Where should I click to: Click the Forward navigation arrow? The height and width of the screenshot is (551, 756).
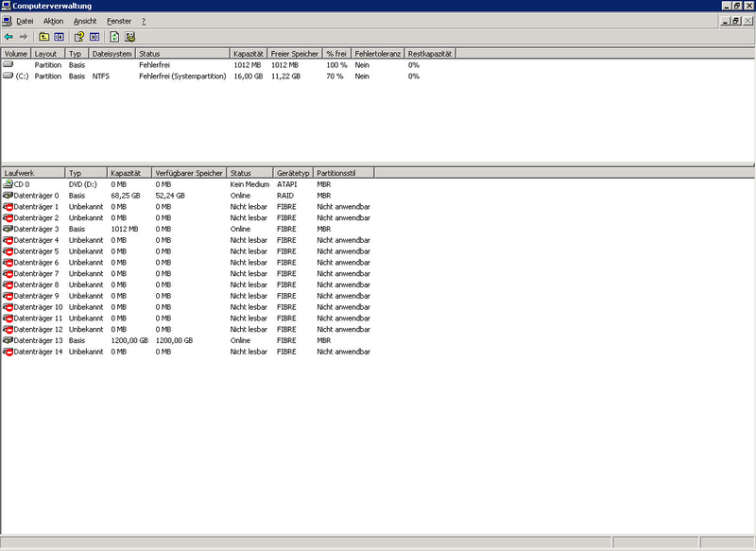24,37
